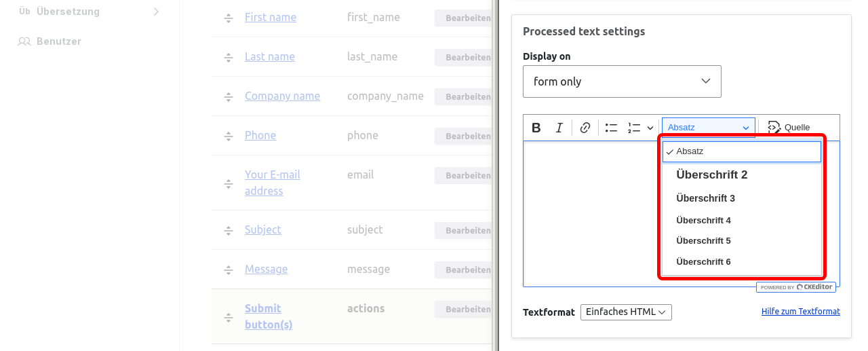
Task: Click the drag handle of Submit button(s) row
Action: (229, 318)
